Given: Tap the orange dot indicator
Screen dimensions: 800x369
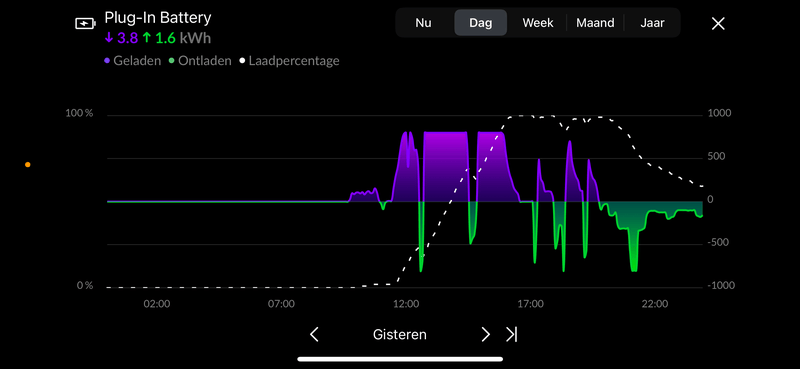Looking at the screenshot, I should (28, 164).
